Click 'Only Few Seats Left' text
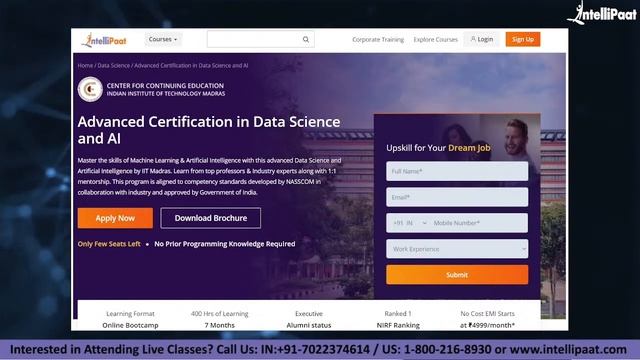The height and width of the screenshot is (360, 640). click(109, 244)
